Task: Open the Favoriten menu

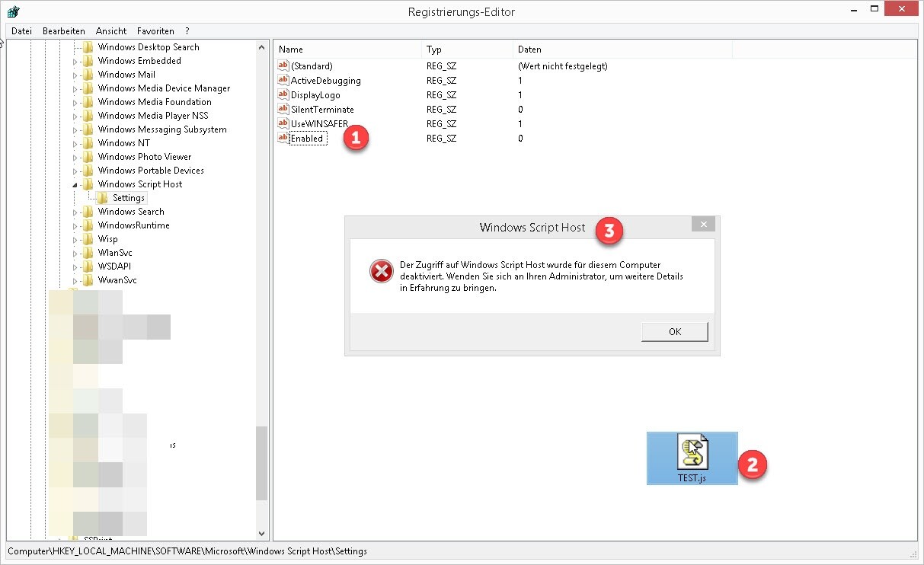Action: [x=155, y=30]
